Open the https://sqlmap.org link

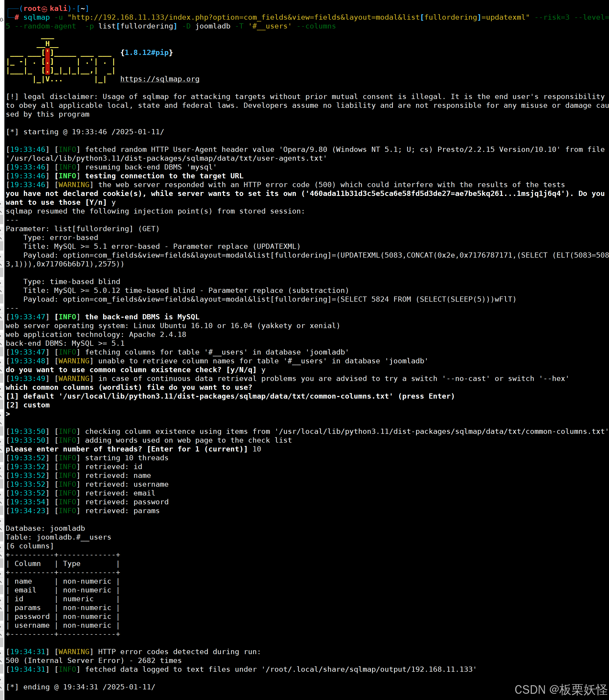[x=160, y=79]
